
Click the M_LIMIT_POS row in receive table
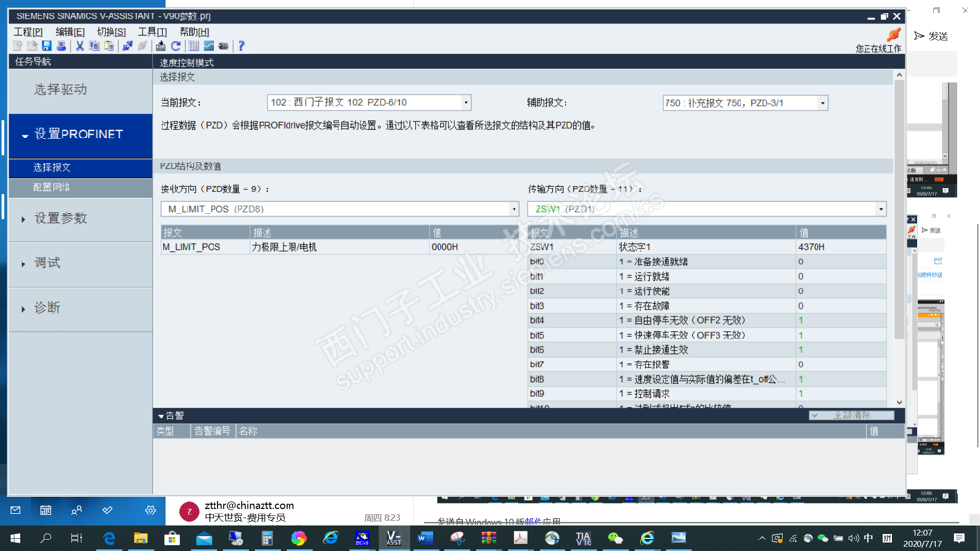click(339, 247)
